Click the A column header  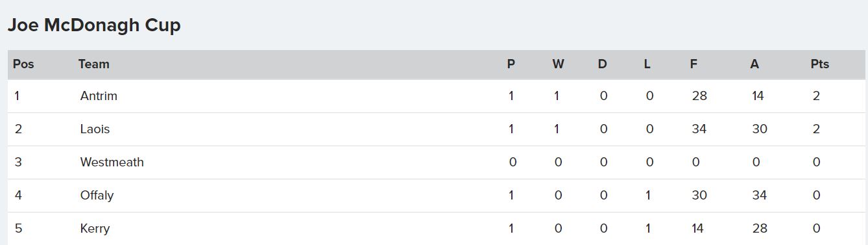[x=754, y=64]
